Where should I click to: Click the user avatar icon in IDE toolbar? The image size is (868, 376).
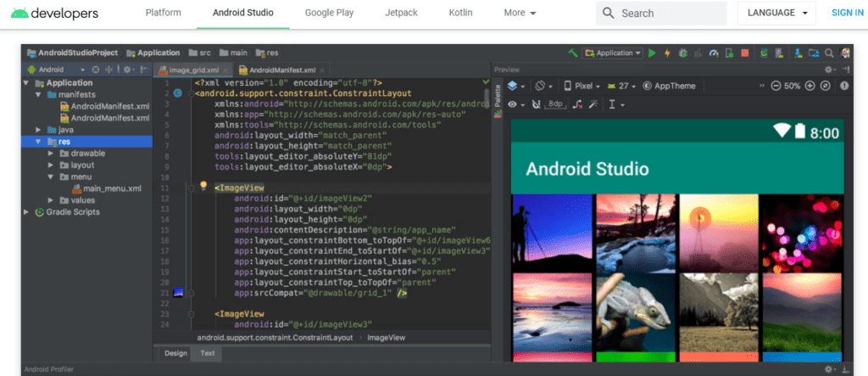click(844, 53)
